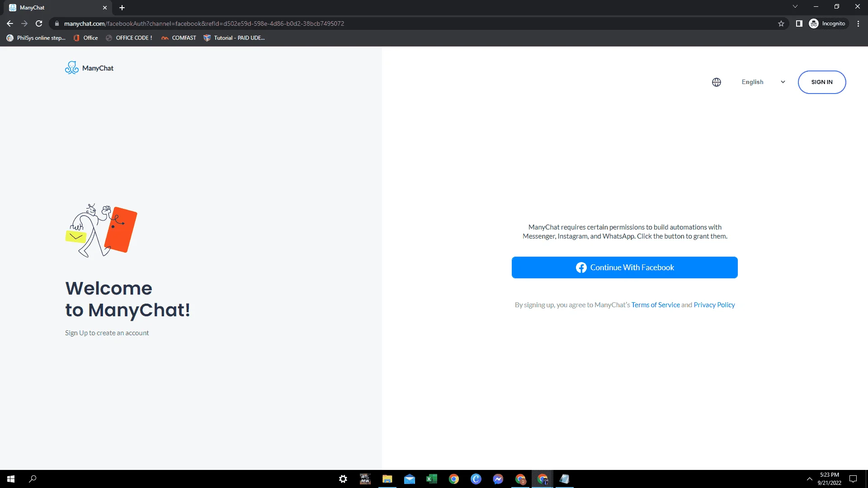Click the browser back arrow

pyautogui.click(x=10, y=23)
